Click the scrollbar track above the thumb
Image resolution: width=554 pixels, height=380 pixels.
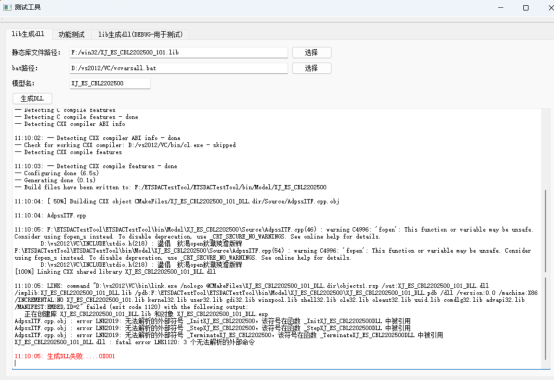[546, 148]
